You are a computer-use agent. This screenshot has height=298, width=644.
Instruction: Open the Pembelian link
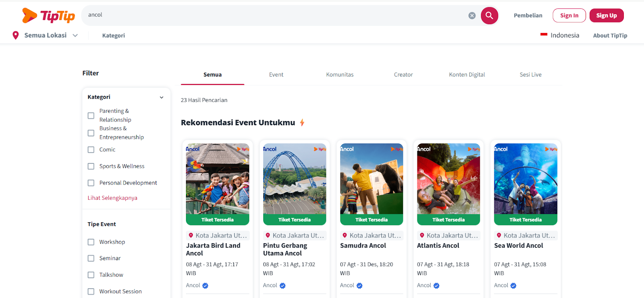click(528, 16)
